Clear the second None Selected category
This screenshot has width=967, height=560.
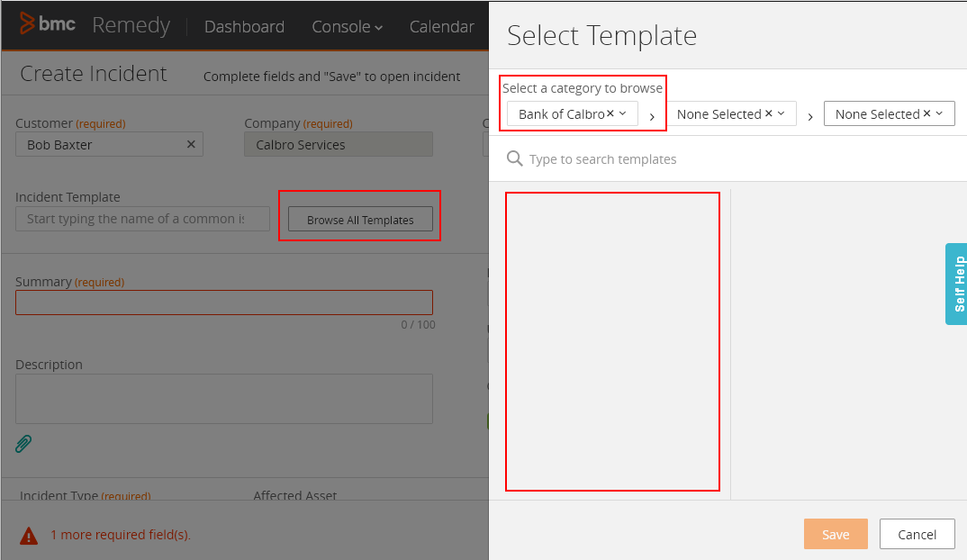pos(768,113)
